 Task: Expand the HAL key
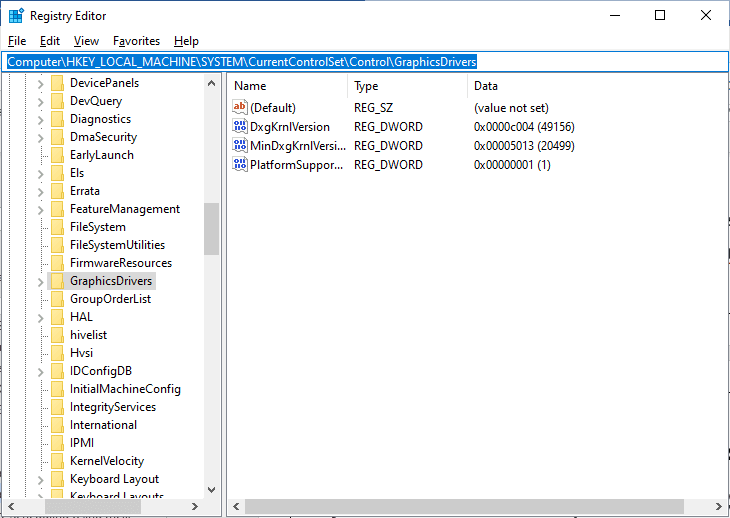[41, 317]
